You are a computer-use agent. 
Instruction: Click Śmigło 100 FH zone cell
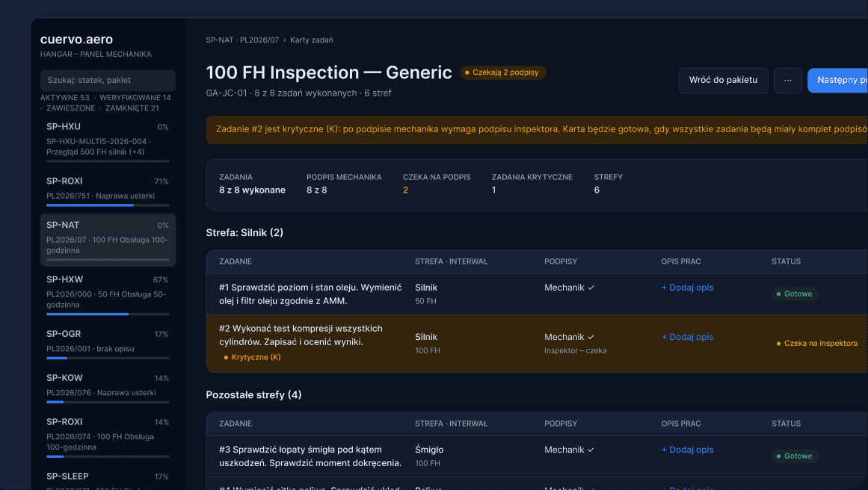(x=429, y=456)
